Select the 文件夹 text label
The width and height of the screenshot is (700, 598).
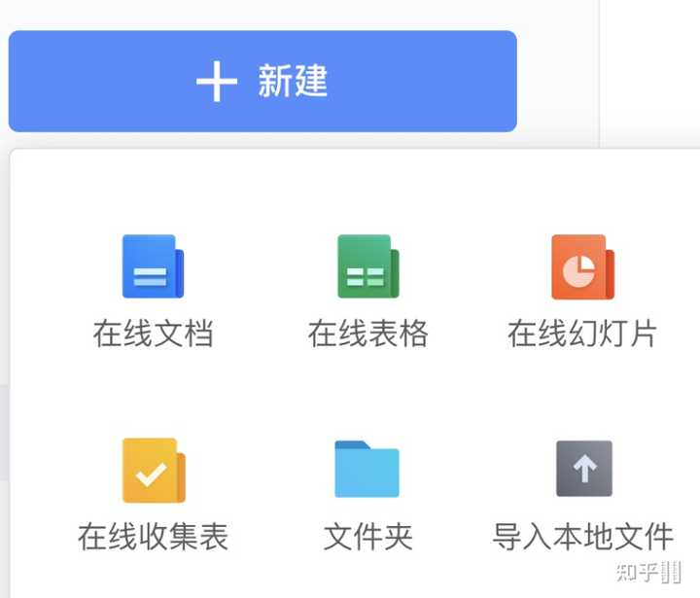367,537
